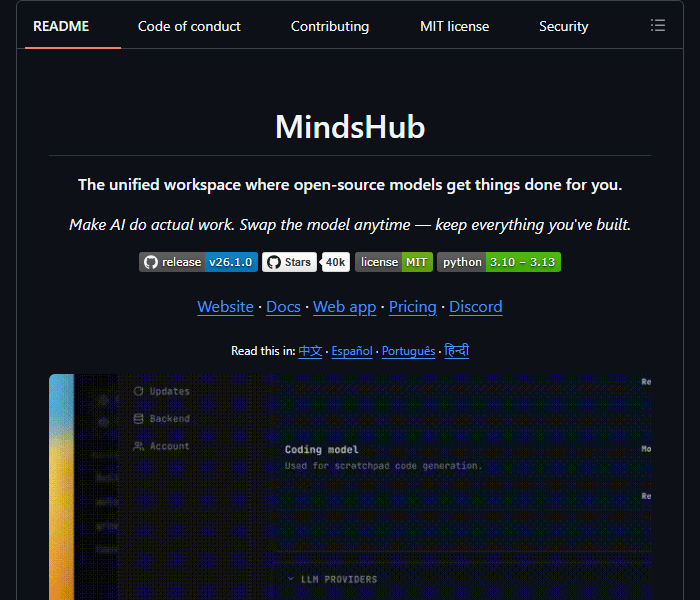
Task: Open the Website link
Action: point(225,307)
